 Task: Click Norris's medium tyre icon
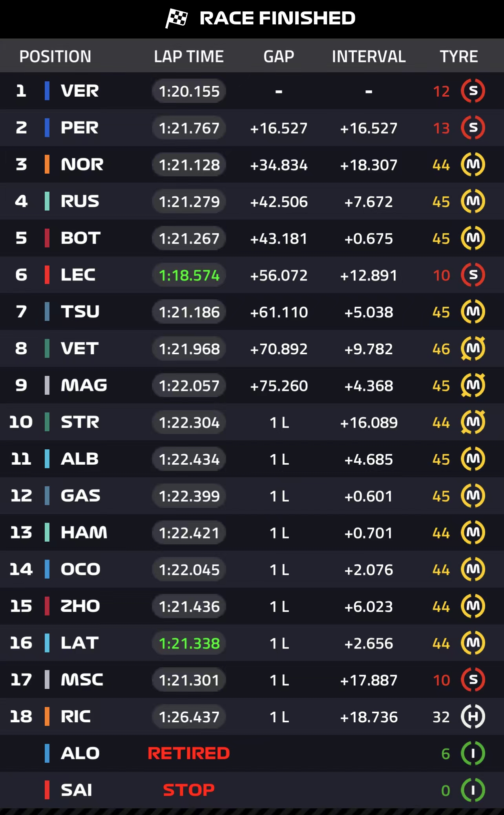tap(473, 165)
